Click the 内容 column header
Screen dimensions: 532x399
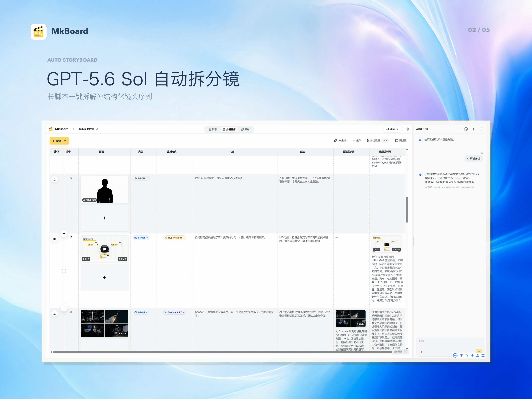[232, 152]
